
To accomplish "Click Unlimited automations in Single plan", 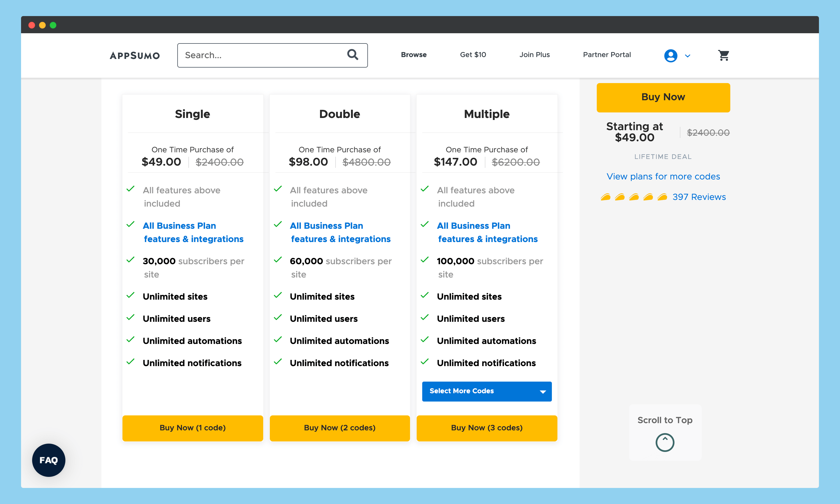I will point(192,341).
